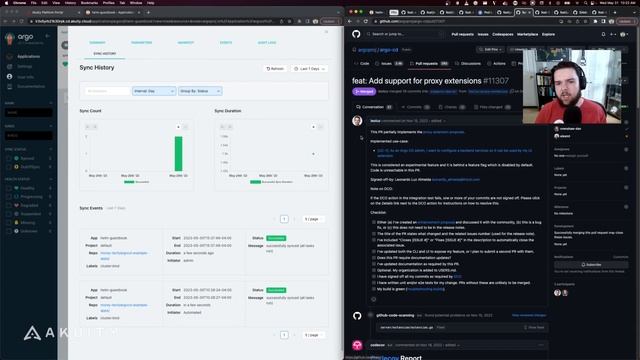This screenshot has height=360, width=640.
Task: Switch to the Manifest tab
Action: pos(186,42)
